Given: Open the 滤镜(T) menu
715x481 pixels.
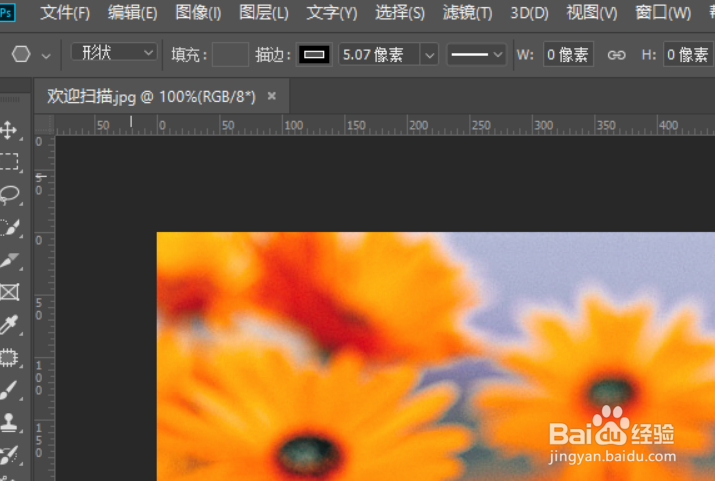Looking at the screenshot, I should (467, 13).
